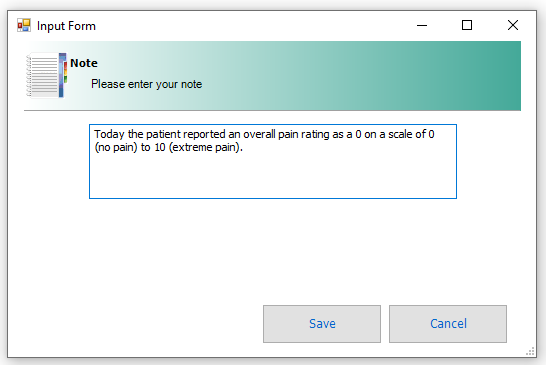Close the Input Form dialog
546x365 pixels.
click(513, 25)
